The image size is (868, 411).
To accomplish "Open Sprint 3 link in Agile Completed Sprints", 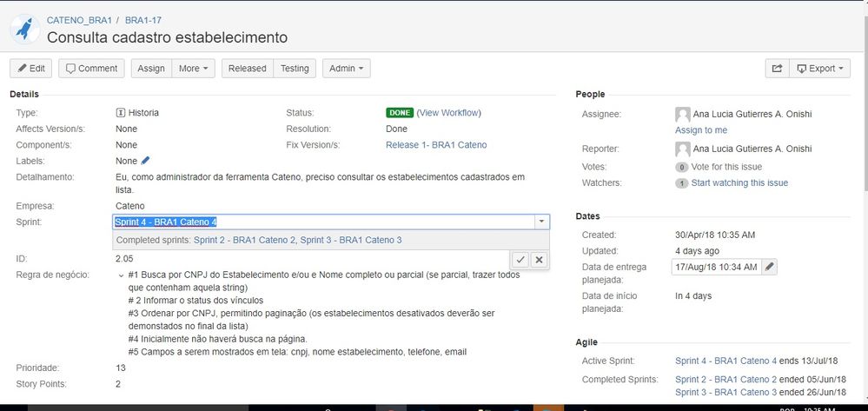I will pos(726,393).
